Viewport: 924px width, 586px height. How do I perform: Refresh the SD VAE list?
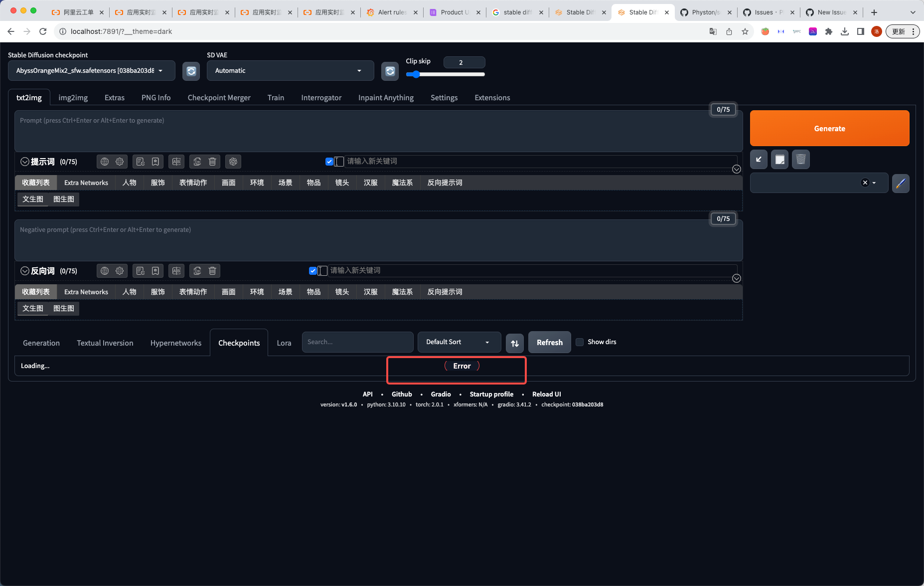[x=390, y=71]
